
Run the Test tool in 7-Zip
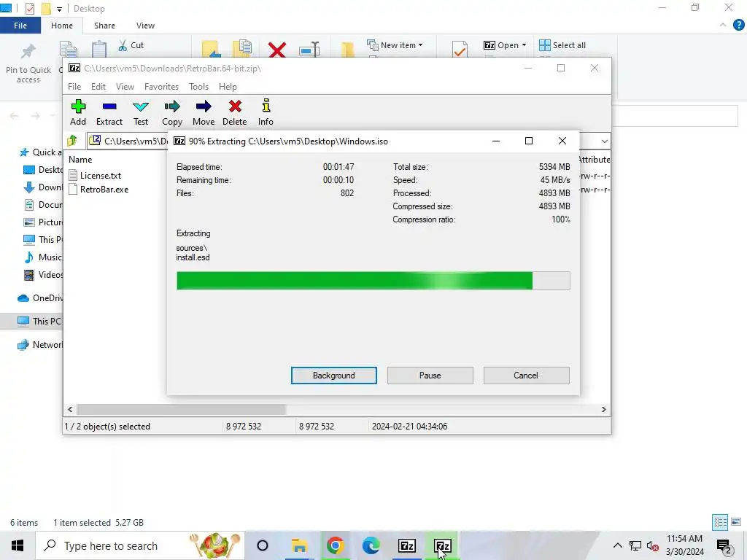[x=141, y=112]
